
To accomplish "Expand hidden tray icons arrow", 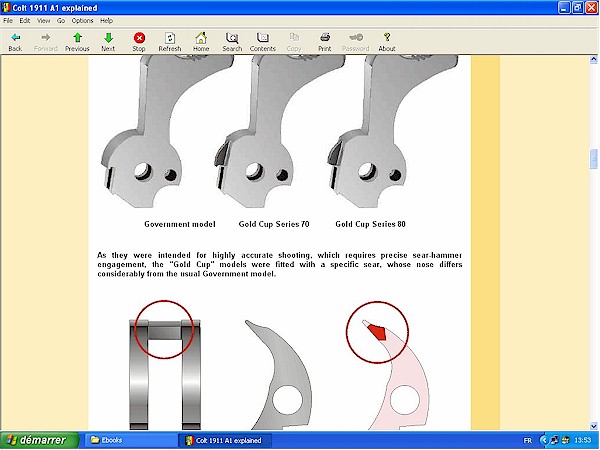I will pyautogui.click(x=543, y=441).
